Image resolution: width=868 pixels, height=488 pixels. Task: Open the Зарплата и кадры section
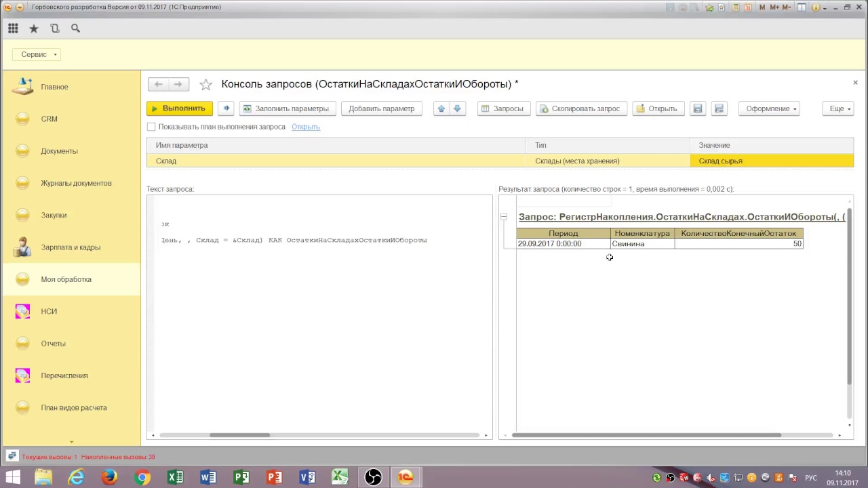pos(71,247)
